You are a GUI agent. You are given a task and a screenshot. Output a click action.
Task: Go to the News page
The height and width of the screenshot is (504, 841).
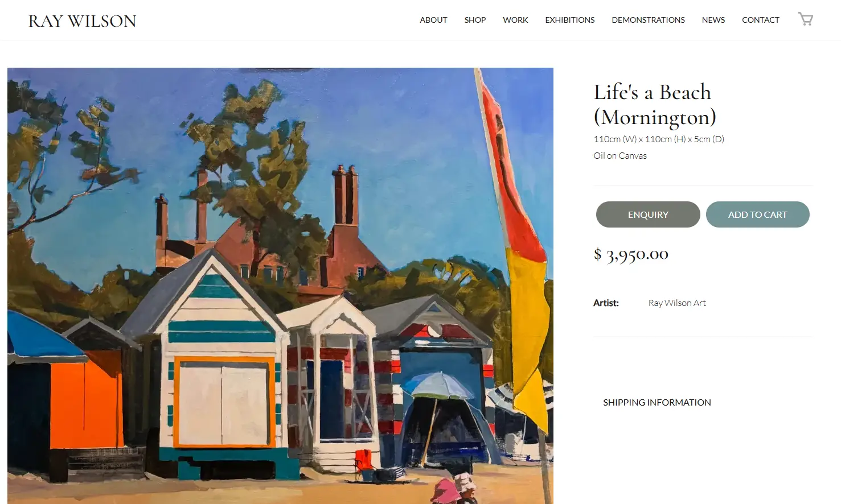point(713,20)
